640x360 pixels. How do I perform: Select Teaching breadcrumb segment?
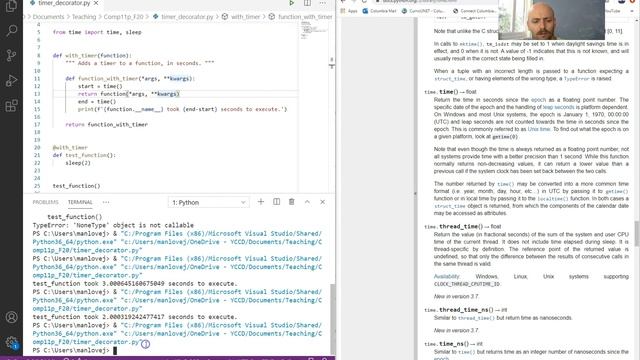84,17
